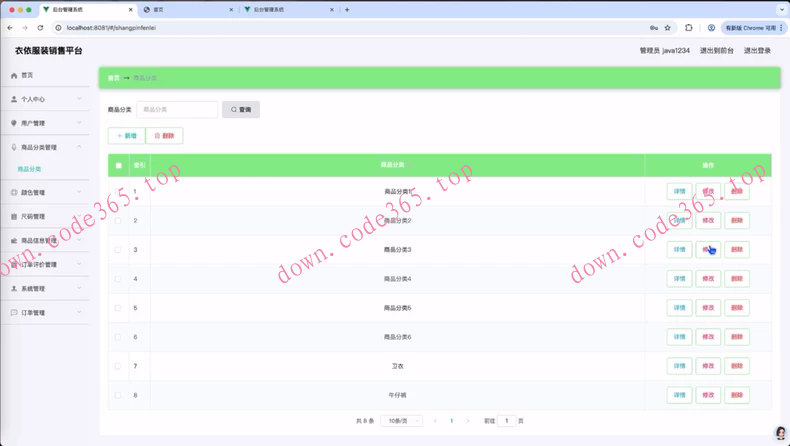Viewport: 790px width, 446px height.
Task: Open the customer service avatar at bottom right
Action: 781,432
